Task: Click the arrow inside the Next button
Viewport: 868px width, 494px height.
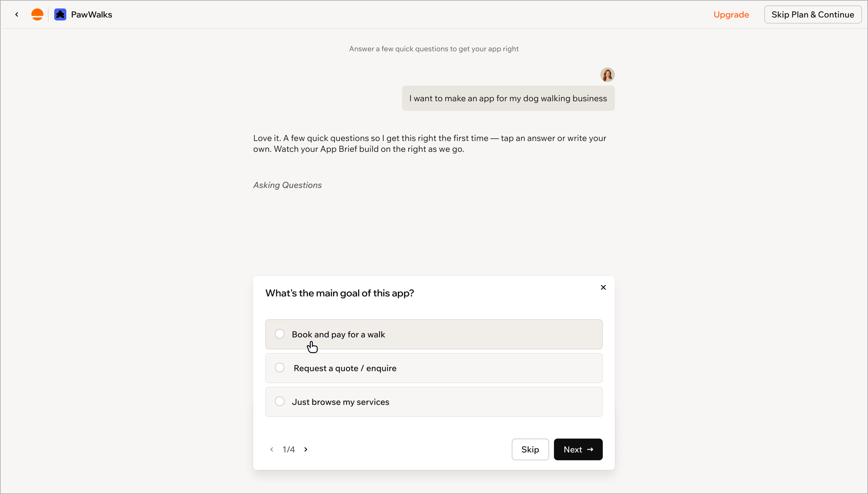Action: point(590,449)
